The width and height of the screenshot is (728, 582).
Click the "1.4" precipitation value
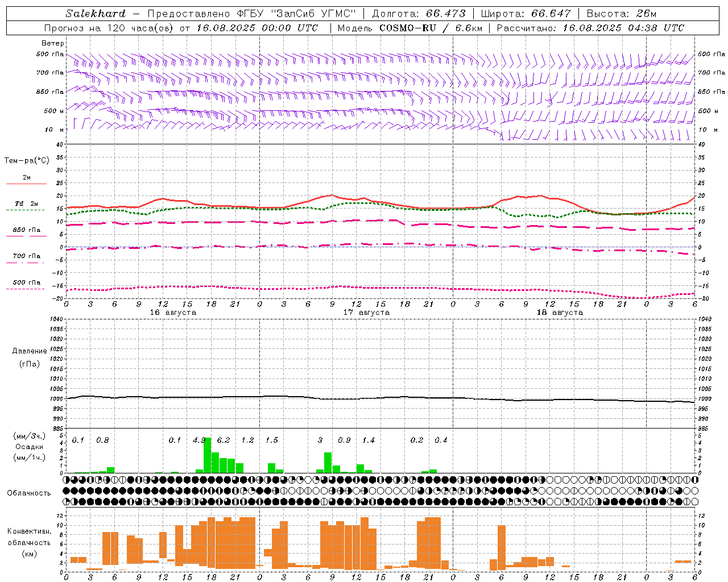tap(369, 440)
